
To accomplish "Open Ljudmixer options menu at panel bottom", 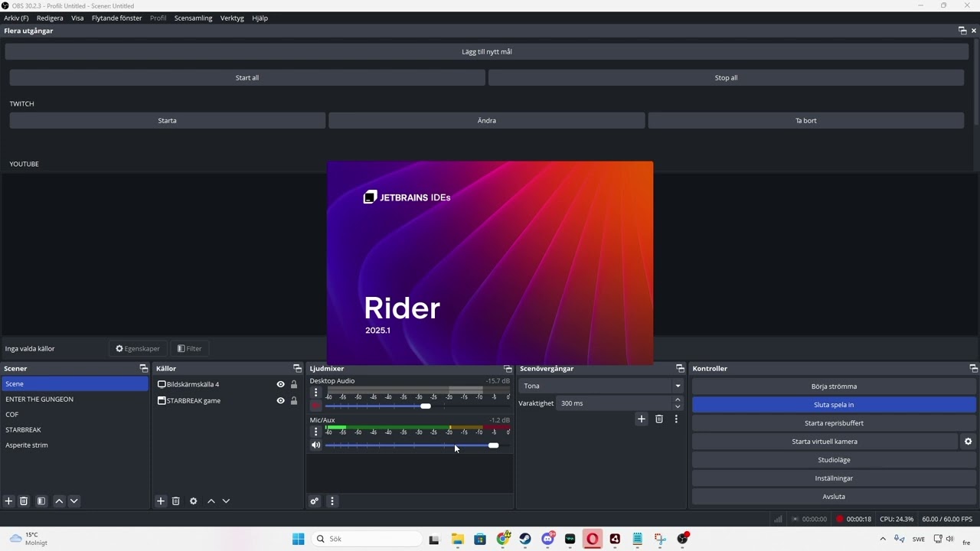I will coord(332,501).
